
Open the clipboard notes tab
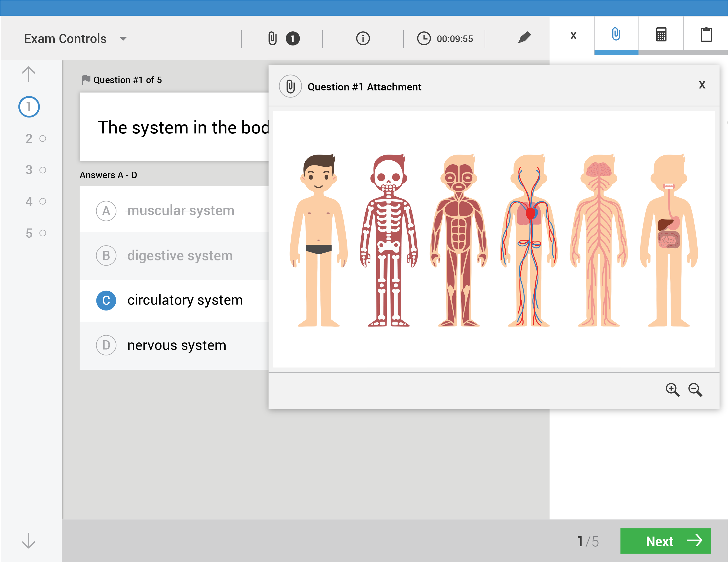pyautogui.click(x=706, y=35)
